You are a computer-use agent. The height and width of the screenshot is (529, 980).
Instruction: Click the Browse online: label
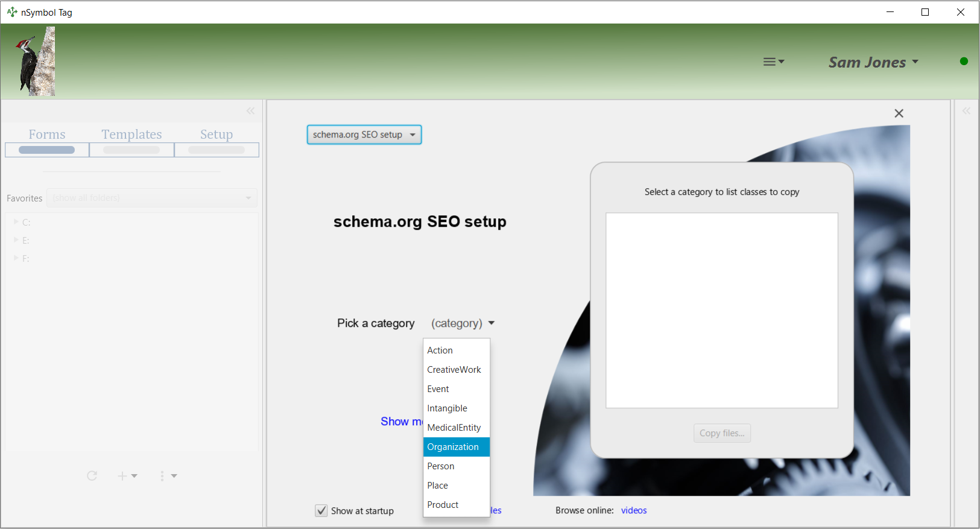click(x=584, y=510)
